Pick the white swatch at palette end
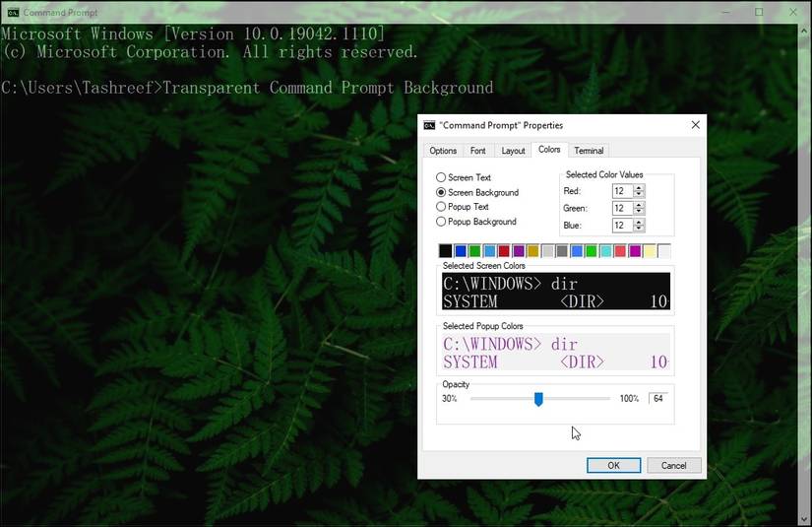The width and height of the screenshot is (812, 527). click(x=664, y=251)
